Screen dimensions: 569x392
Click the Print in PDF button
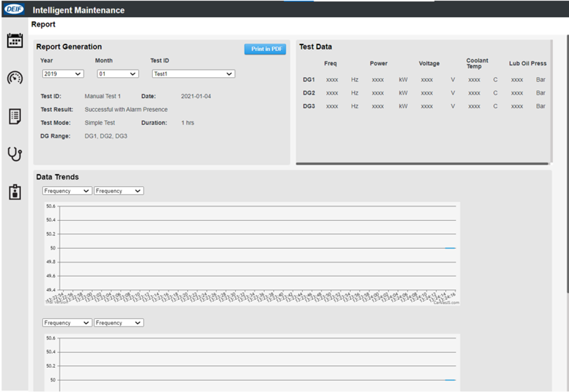265,49
